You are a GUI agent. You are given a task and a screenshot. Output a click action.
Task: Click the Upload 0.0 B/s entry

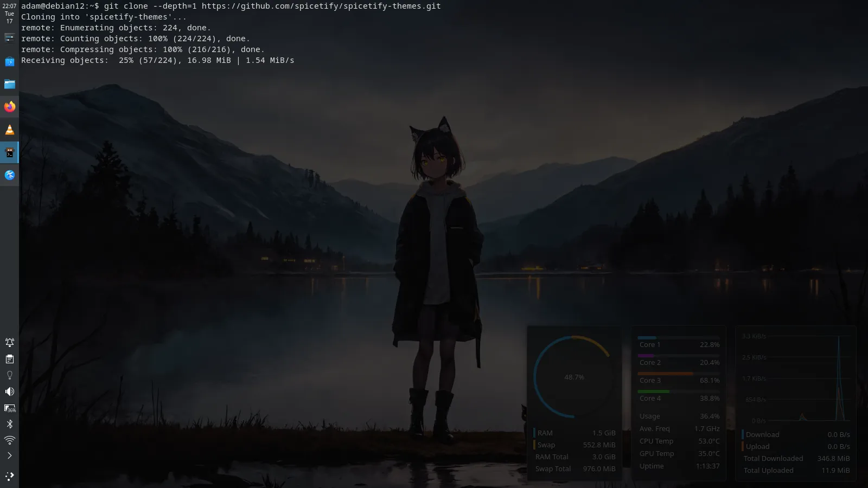(x=796, y=446)
